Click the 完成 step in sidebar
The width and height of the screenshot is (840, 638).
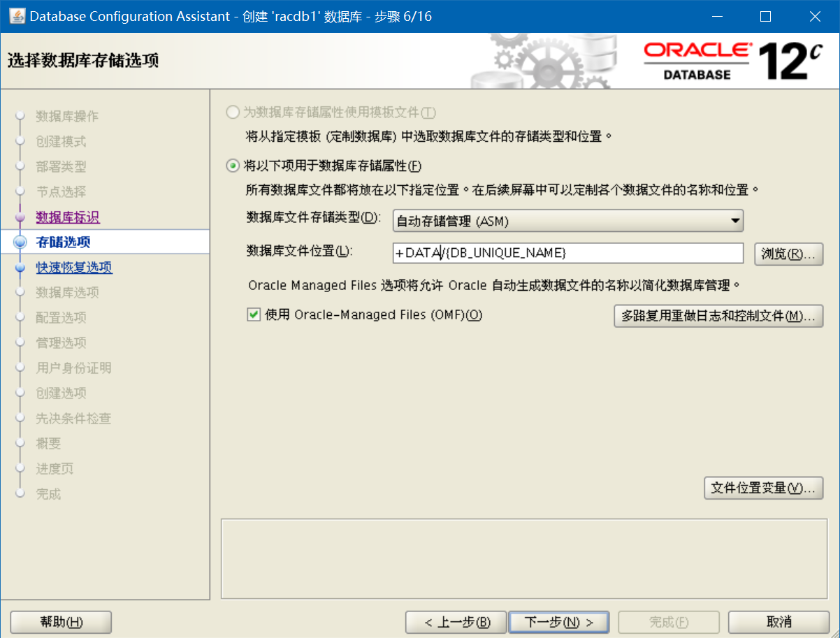(x=48, y=494)
